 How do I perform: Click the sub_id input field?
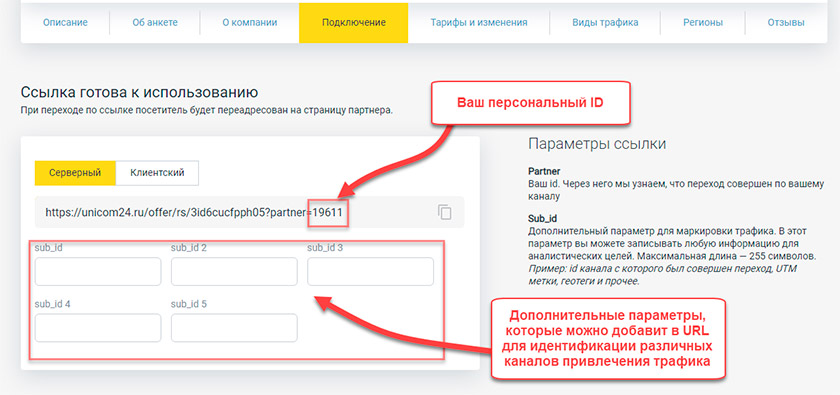click(x=98, y=272)
